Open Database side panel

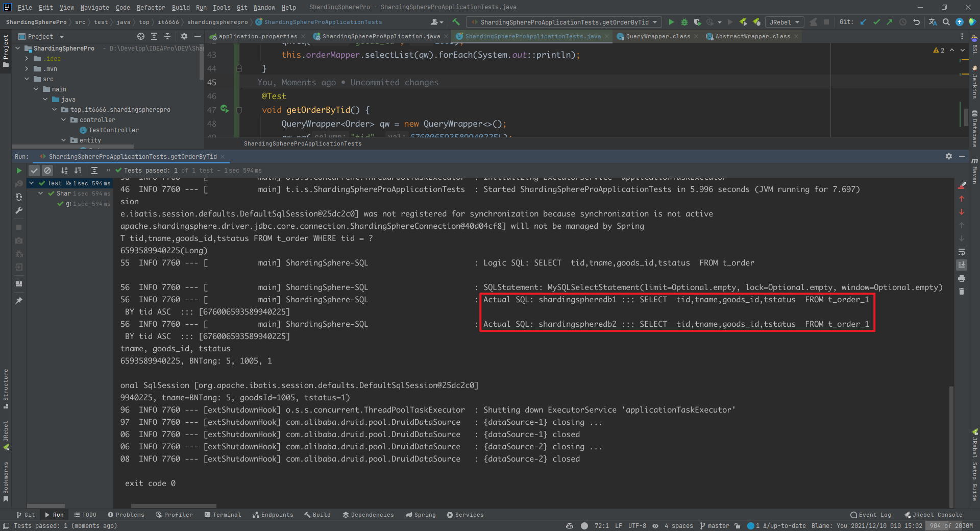(x=974, y=129)
